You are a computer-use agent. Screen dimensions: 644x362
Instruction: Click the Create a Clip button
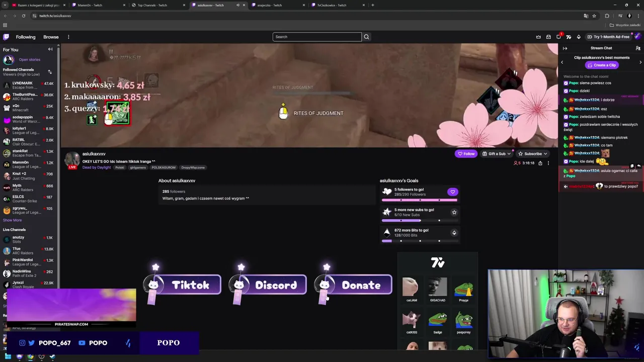tap(602, 65)
